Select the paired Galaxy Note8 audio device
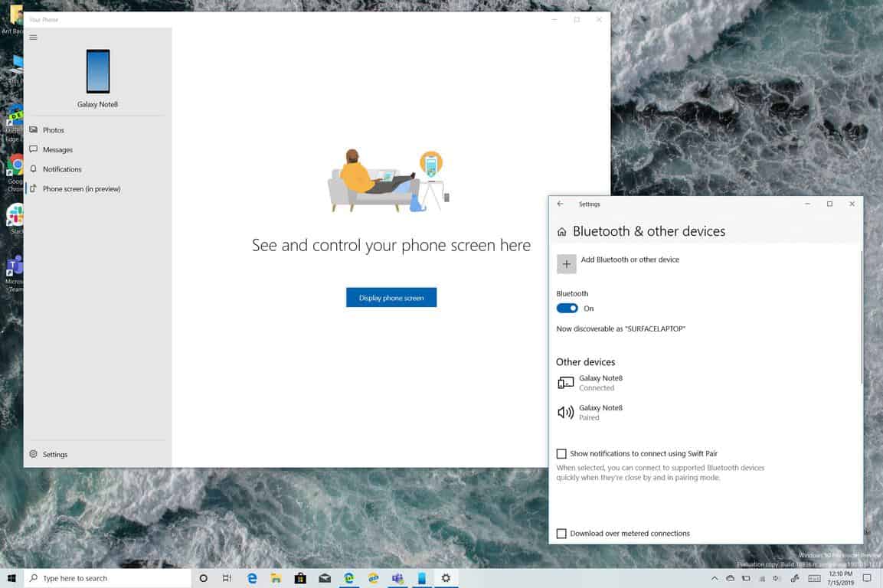Viewport: 883px width, 588px height. [x=600, y=413]
